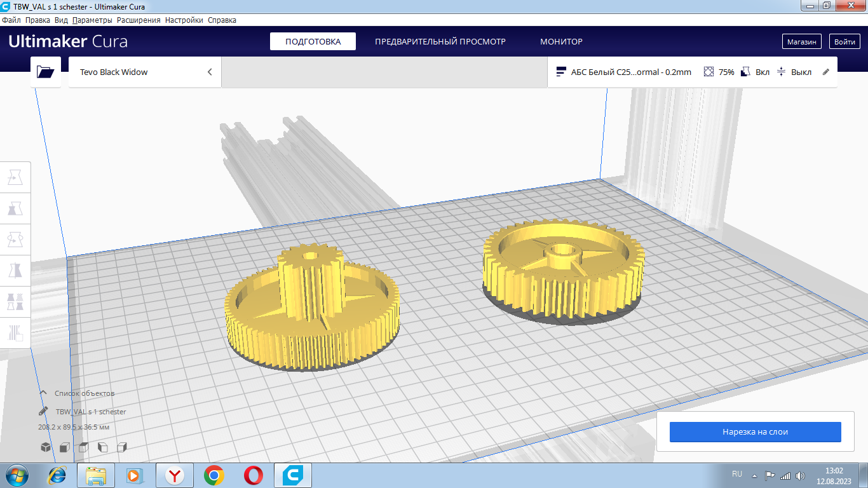This screenshot has width=868, height=488.
Task: Click dimensions text 208.2 x 89.5 x 36.5 мм
Action: [74, 427]
